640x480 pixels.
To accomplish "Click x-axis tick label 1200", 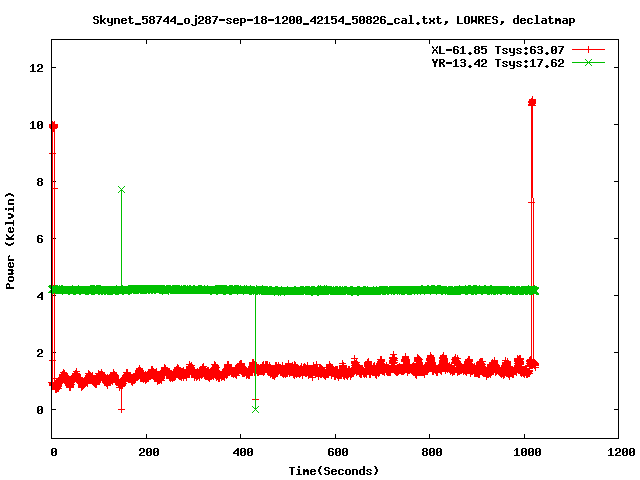I will [x=621, y=452].
